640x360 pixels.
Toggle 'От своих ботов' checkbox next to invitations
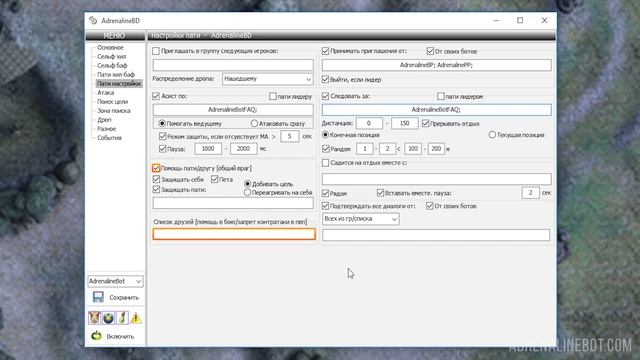coord(430,51)
